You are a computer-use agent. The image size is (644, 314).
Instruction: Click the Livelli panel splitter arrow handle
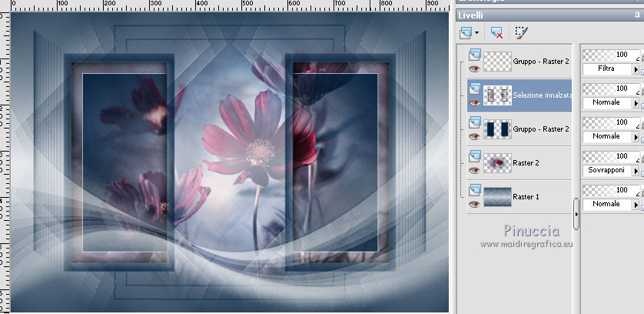pyautogui.click(x=576, y=214)
